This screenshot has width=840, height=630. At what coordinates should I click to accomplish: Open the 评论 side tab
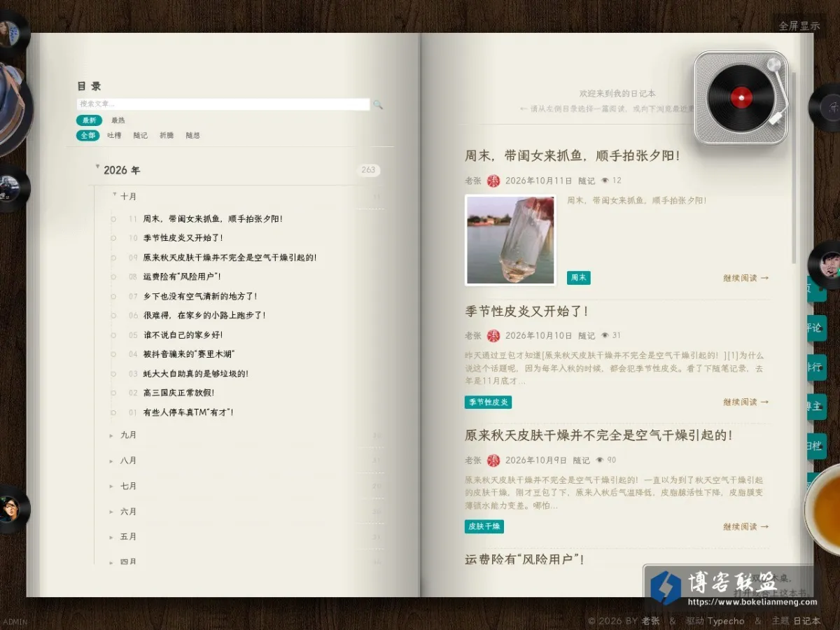point(816,328)
